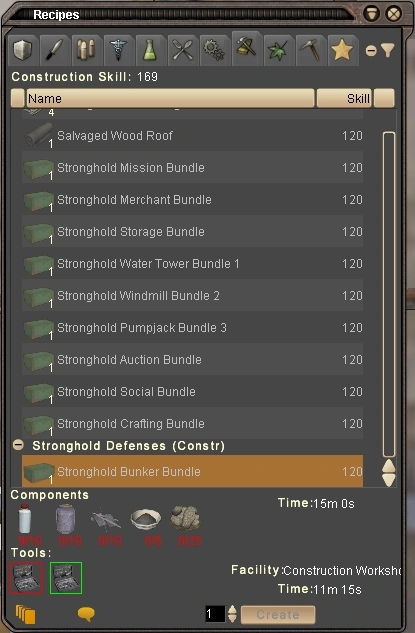
Task: Open the pickaxe geology tab
Action: 310,50
